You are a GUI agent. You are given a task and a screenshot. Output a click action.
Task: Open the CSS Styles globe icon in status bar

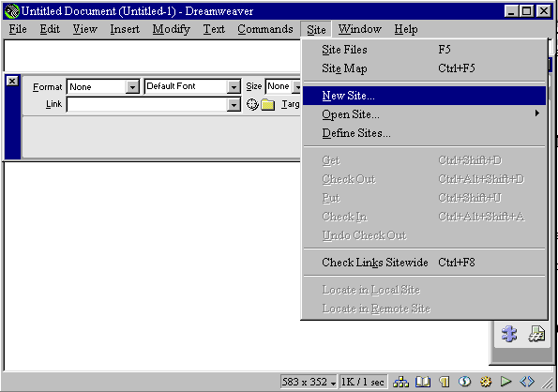tap(464, 382)
